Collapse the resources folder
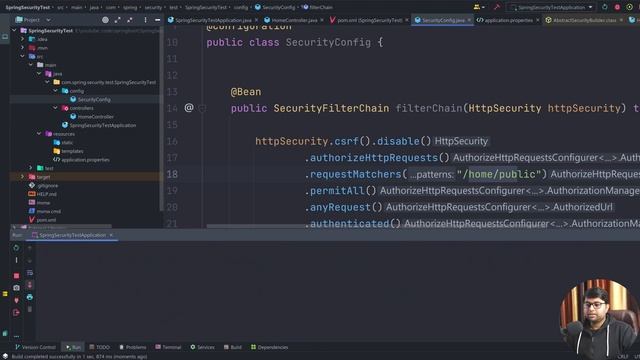 (x=39, y=133)
